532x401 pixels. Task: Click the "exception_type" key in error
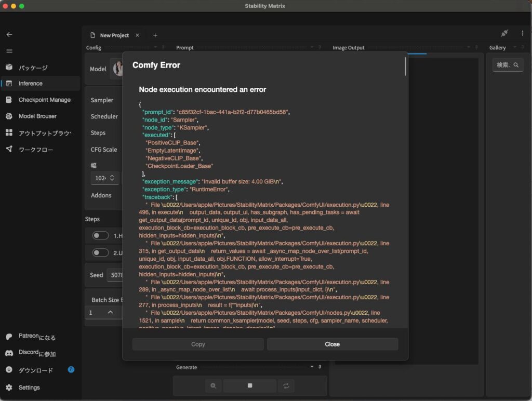point(164,189)
